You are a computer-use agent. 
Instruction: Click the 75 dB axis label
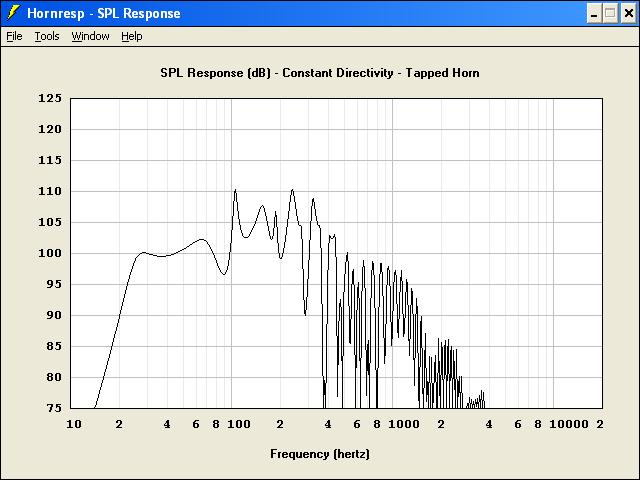pos(54,408)
